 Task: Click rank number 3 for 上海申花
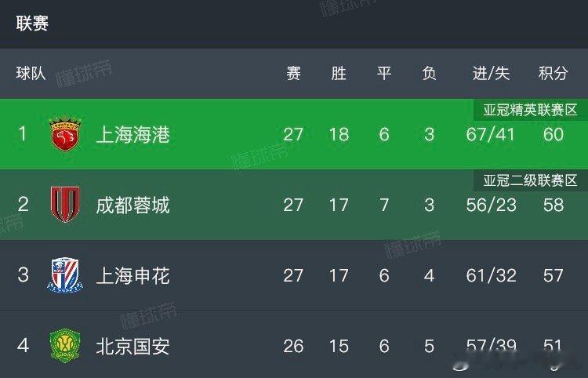pyautogui.click(x=23, y=275)
